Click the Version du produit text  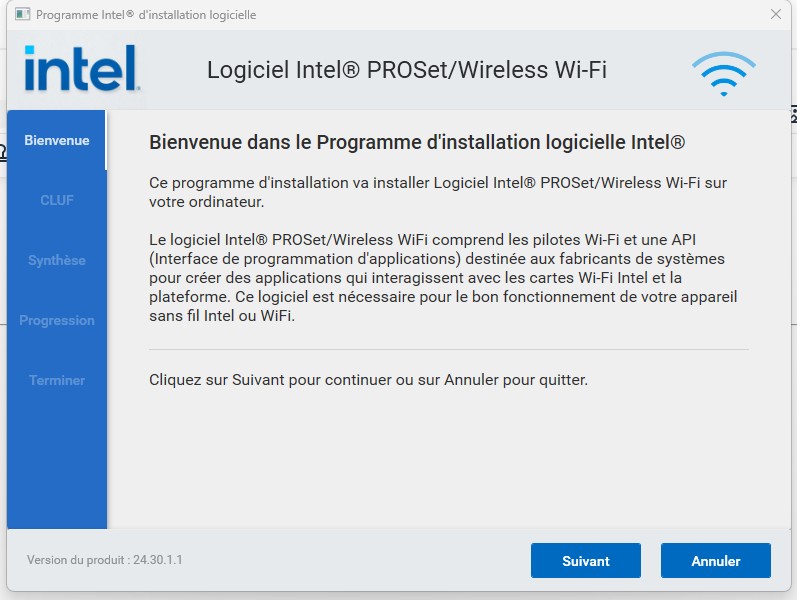click(104, 560)
